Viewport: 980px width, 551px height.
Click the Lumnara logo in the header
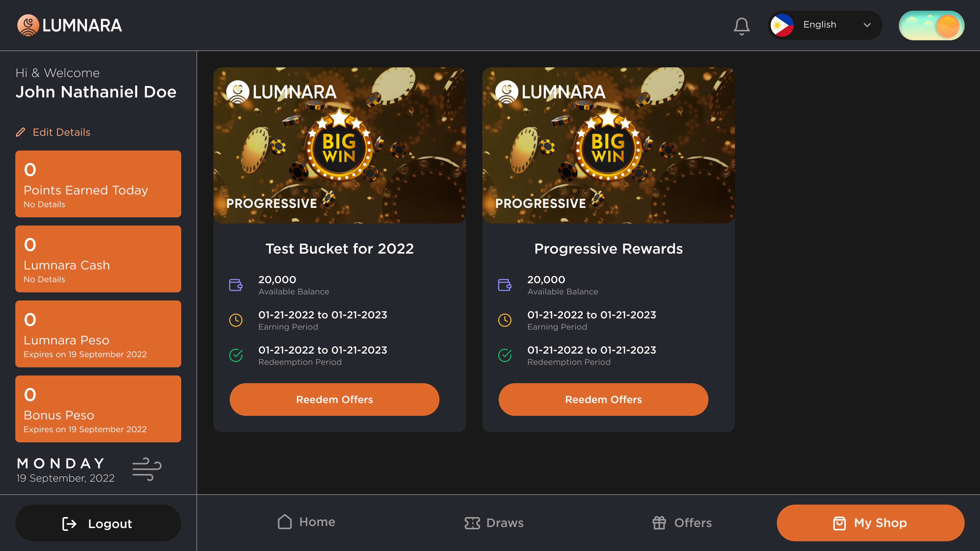coord(70,26)
